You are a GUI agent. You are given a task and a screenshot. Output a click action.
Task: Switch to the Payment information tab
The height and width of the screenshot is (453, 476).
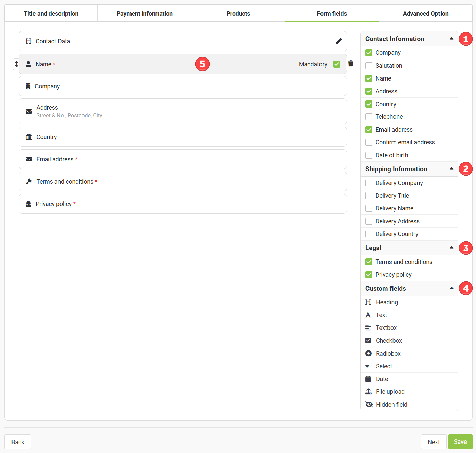tap(144, 14)
